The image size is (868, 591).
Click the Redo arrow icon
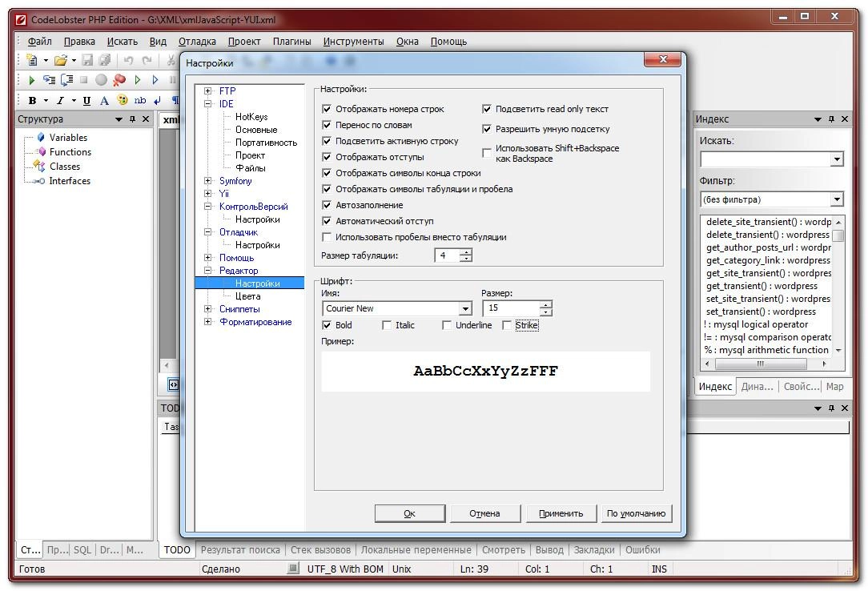pyautogui.click(x=147, y=60)
